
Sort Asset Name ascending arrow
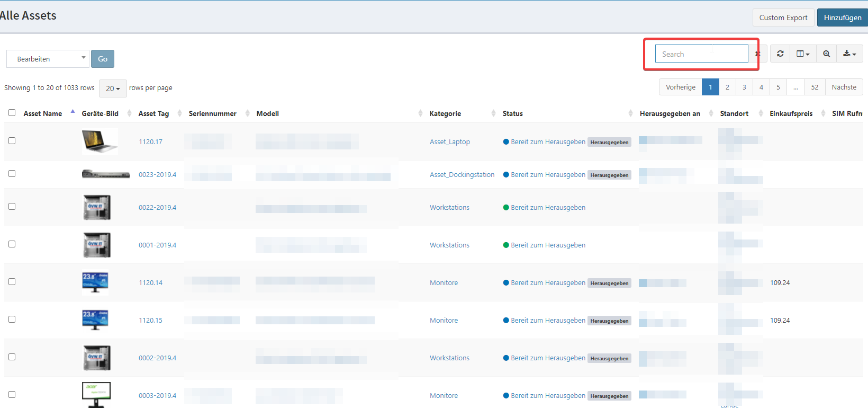(73, 111)
